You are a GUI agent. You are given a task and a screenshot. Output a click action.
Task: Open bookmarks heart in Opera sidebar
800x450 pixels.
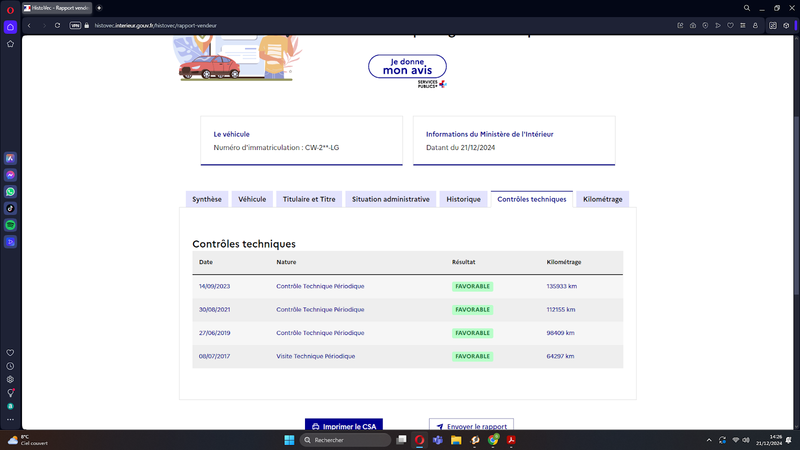(x=10, y=353)
